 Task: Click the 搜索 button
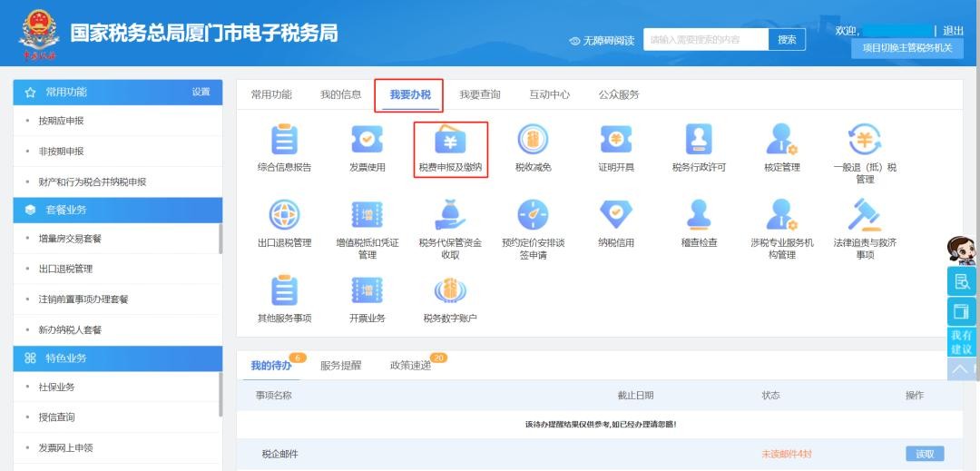point(787,40)
